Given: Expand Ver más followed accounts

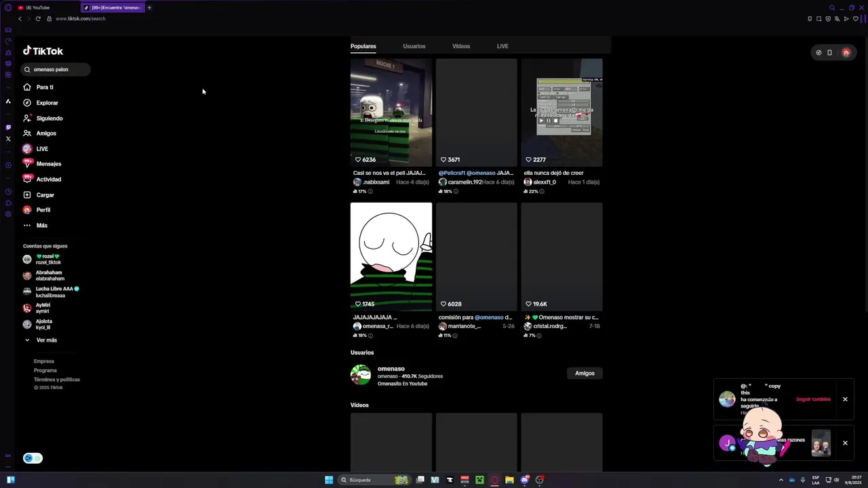Looking at the screenshot, I should 41,340.
